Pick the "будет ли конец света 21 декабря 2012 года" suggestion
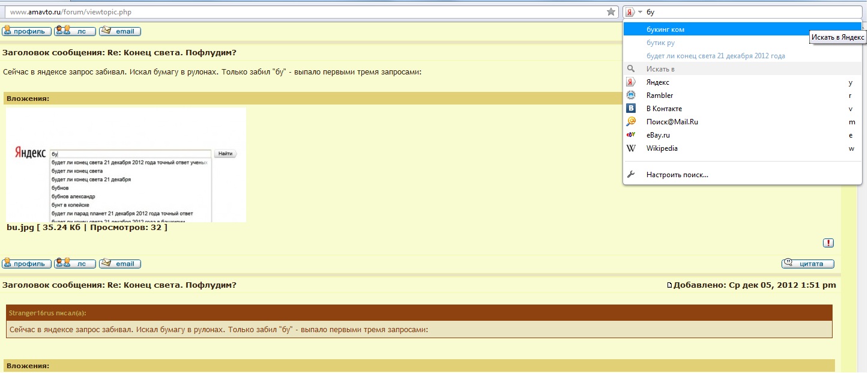 716,56
